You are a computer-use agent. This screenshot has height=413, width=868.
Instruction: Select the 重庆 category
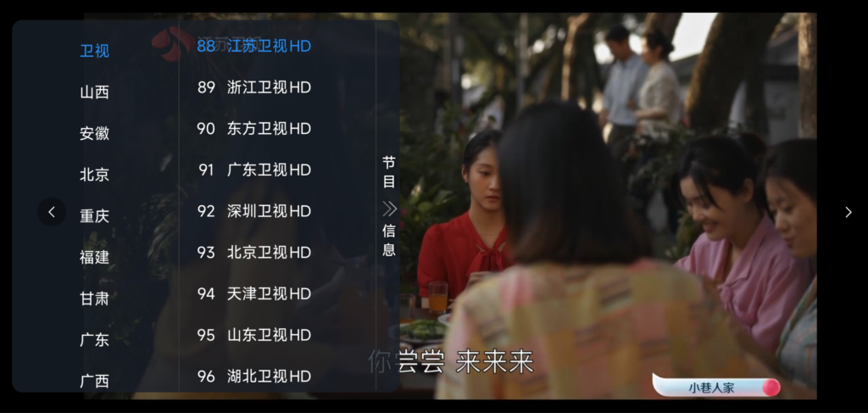click(x=95, y=216)
